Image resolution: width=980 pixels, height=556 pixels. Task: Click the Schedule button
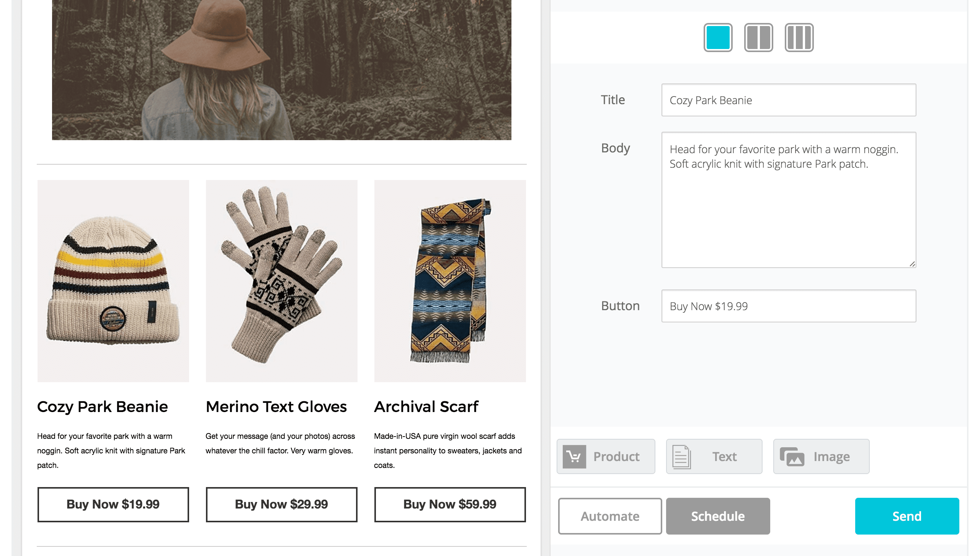718,516
